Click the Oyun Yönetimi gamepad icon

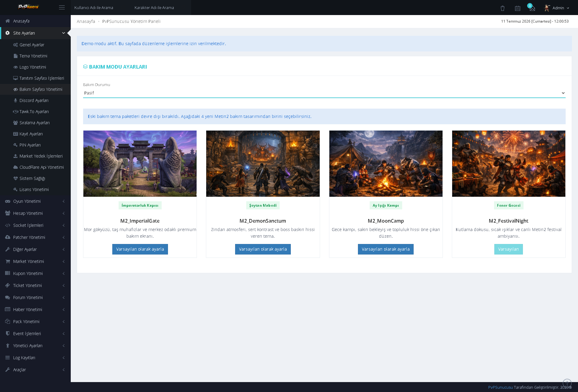tap(8, 201)
